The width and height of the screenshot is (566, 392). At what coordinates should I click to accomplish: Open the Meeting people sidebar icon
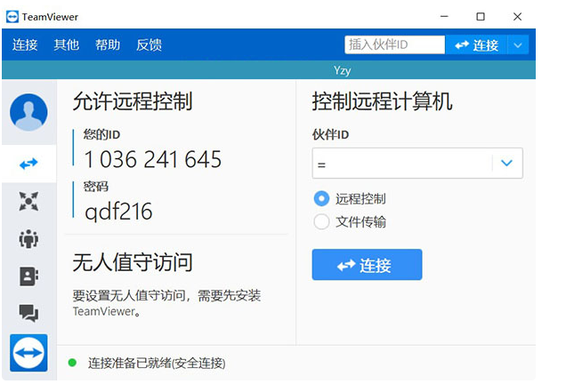(28, 239)
